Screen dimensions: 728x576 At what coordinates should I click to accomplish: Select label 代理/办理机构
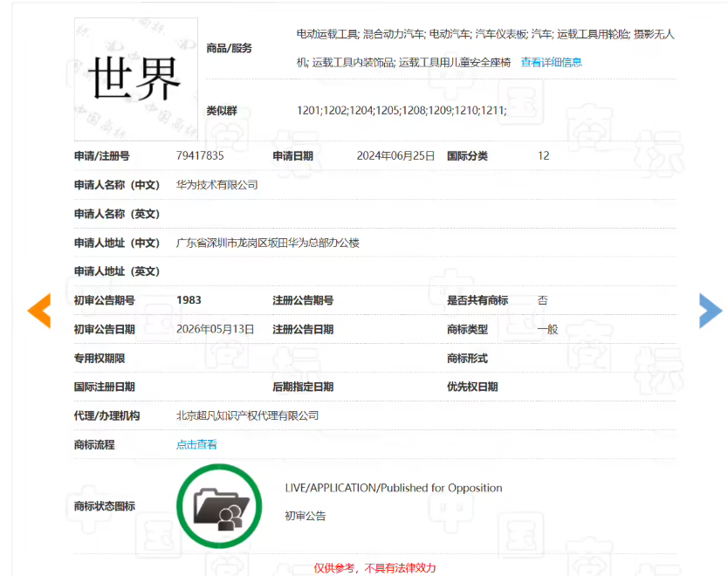(106, 415)
